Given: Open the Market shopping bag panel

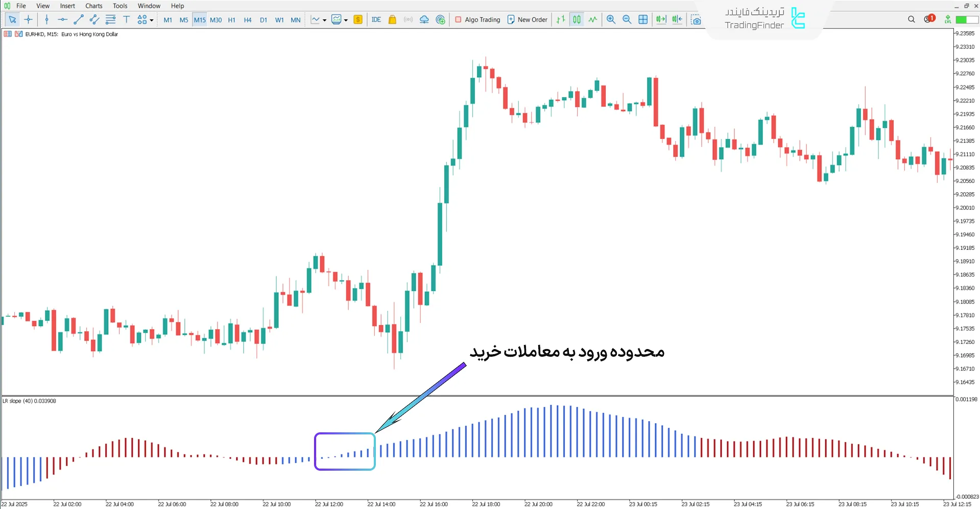Looking at the screenshot, I should [x=392, y=19].
